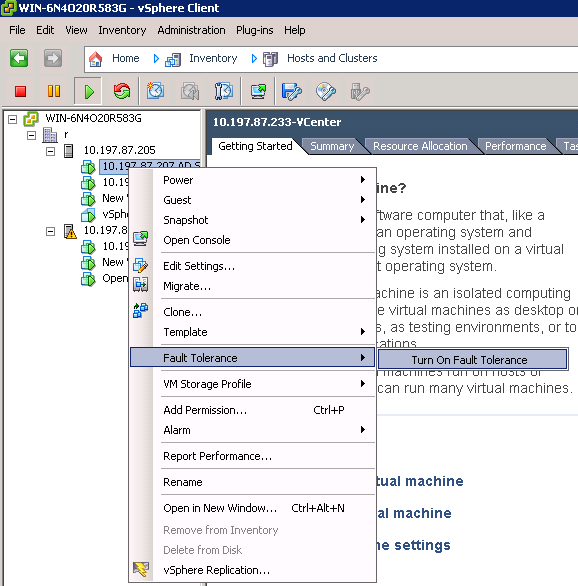Click the Inventory icon in navigation bar
The width and height of the screenshot is (578, 586).
point(173,59)
